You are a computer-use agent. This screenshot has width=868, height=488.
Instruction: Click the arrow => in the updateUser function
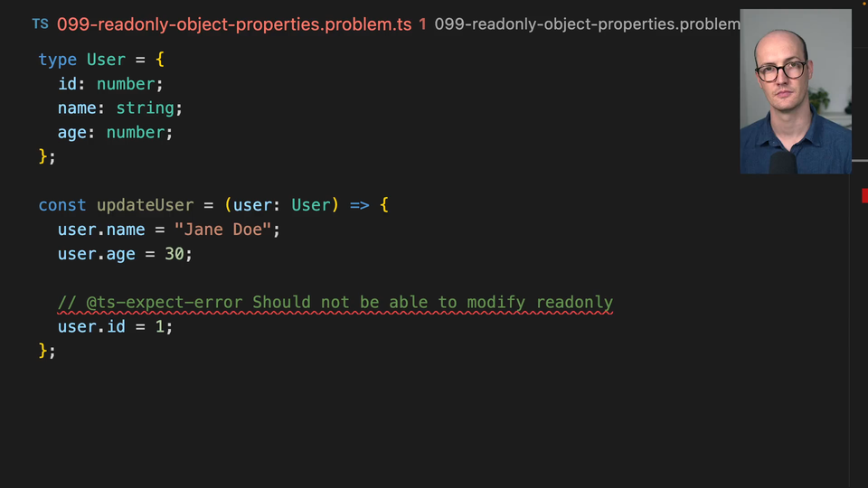[x=359, y=205]
